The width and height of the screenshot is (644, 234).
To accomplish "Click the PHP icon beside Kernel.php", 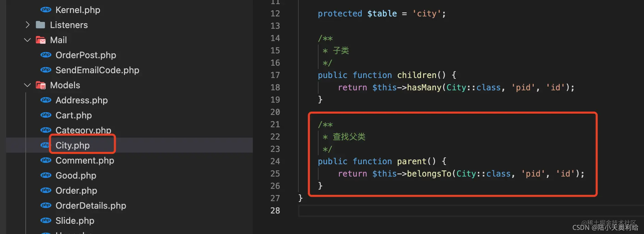I will pos(46,10).
